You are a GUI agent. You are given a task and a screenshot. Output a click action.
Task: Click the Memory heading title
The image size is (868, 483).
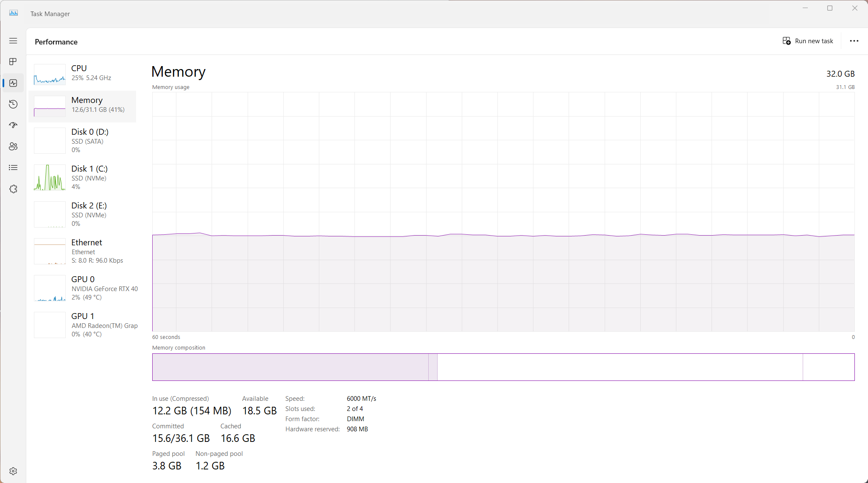click(179, 72)
